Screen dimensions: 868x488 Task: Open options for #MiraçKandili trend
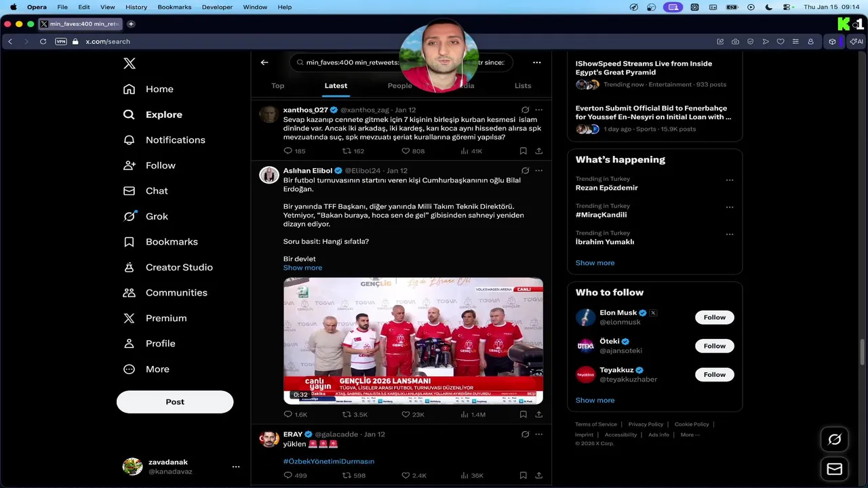(x=730, y=207)
